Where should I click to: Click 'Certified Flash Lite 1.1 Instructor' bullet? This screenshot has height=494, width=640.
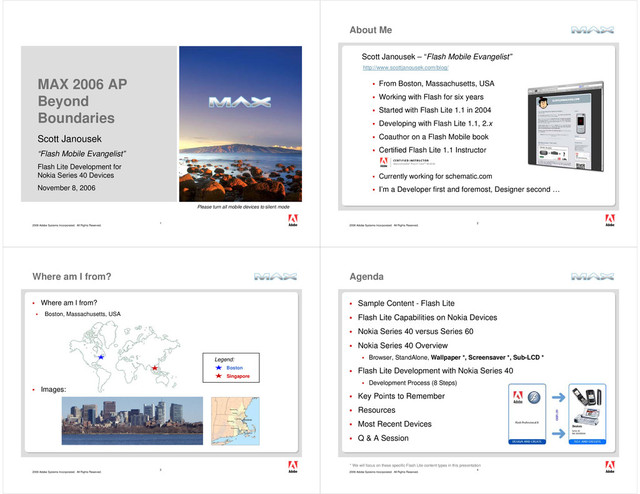click(432, 150)
